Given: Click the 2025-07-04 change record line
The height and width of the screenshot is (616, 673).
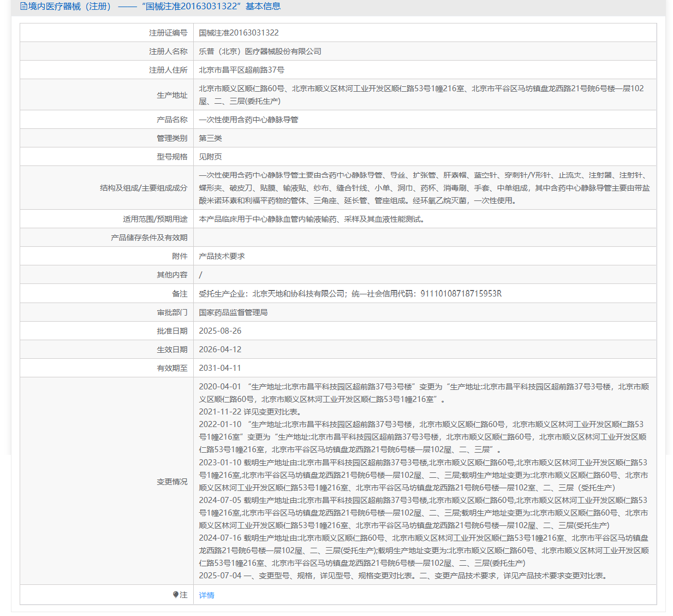Looking at the screenshot, I should point(404,576).
